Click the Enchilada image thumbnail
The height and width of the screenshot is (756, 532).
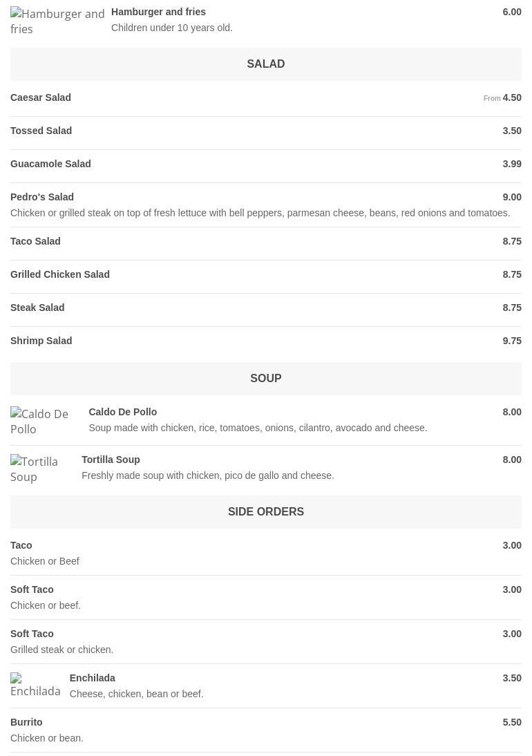[36, 685]
